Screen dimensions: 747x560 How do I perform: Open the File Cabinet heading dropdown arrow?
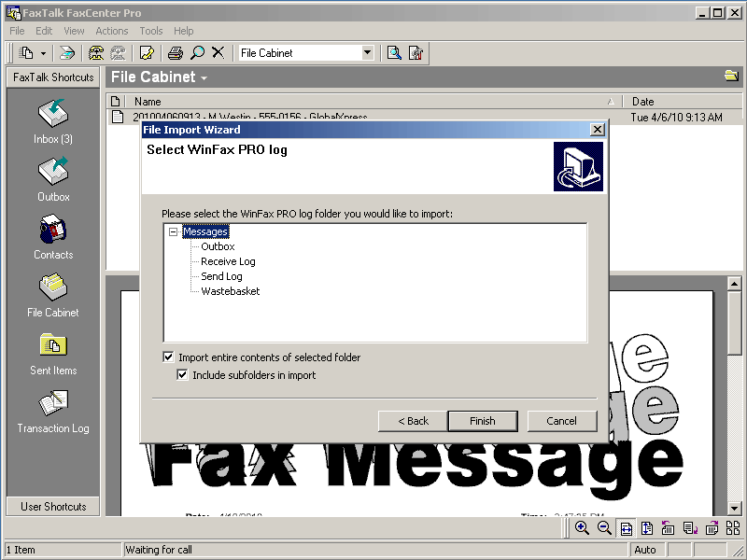[x=204, y=78]
